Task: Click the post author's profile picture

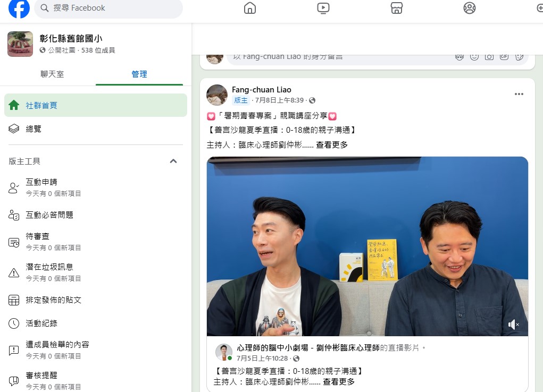Action: coord(217,95)
